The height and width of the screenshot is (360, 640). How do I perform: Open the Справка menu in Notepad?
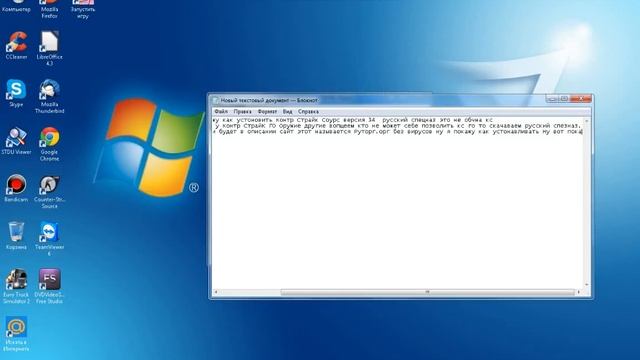coord(308,111)
